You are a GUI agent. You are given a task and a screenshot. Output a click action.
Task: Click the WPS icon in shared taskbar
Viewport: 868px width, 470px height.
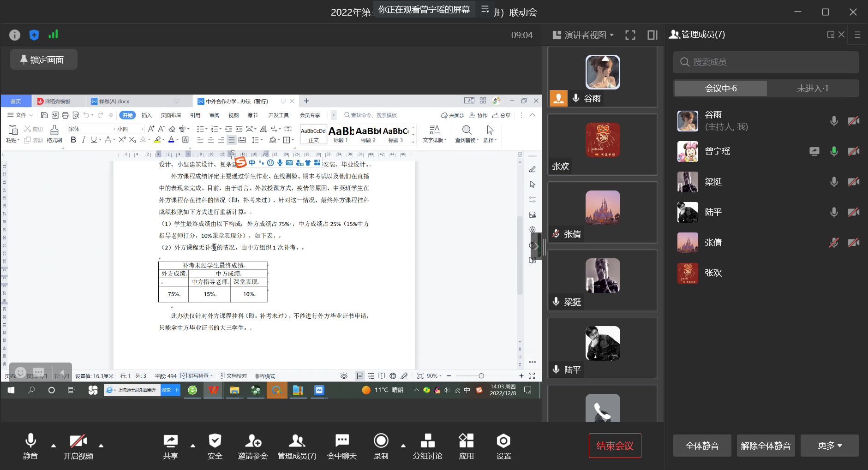213,390
